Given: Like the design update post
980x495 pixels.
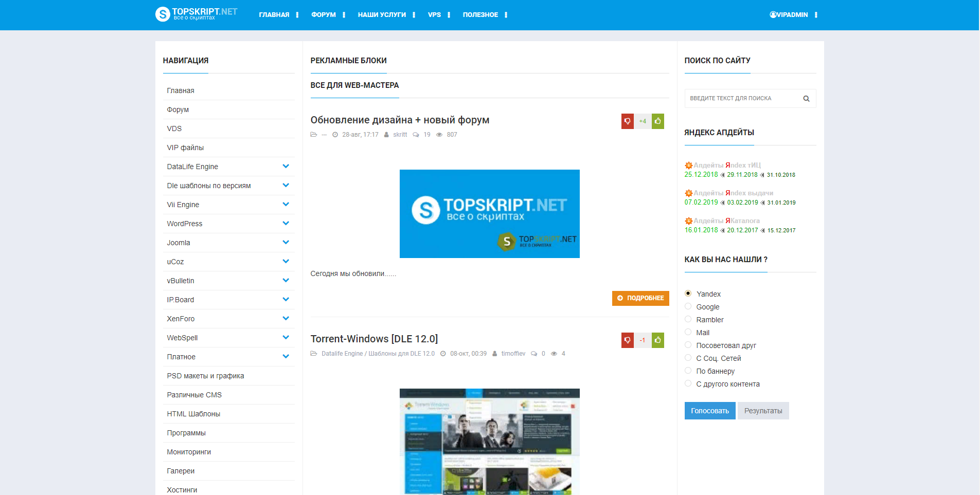Looking at the screenshot, I should pyautogui.click(x=657, y=121).
